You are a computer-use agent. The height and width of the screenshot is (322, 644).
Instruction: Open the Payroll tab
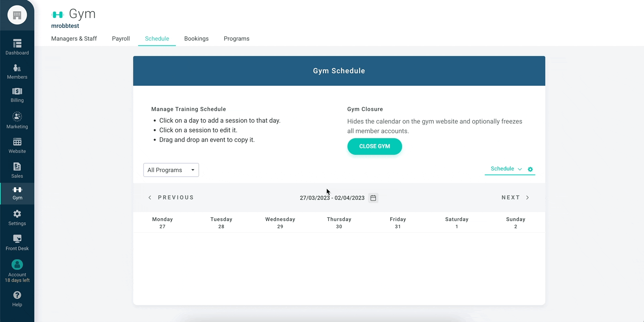point(121,38)
